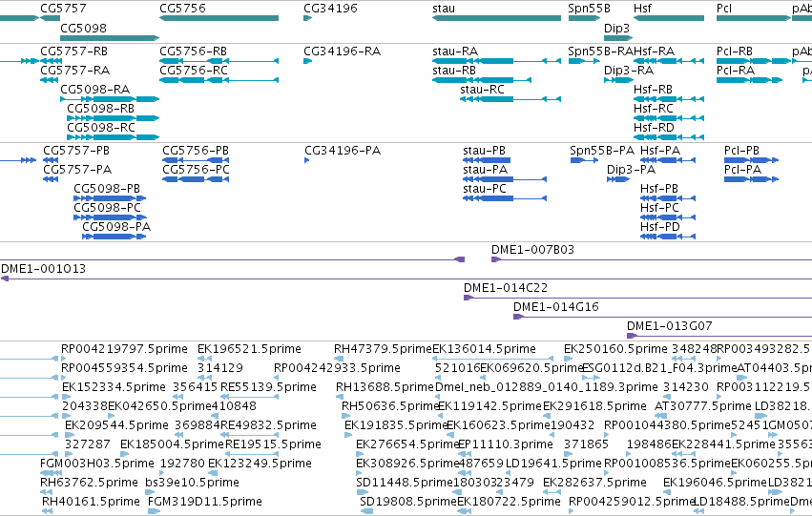Select protein CG5098-PC
This screenshot has width=812, height=516.
(x=107, y=208)
